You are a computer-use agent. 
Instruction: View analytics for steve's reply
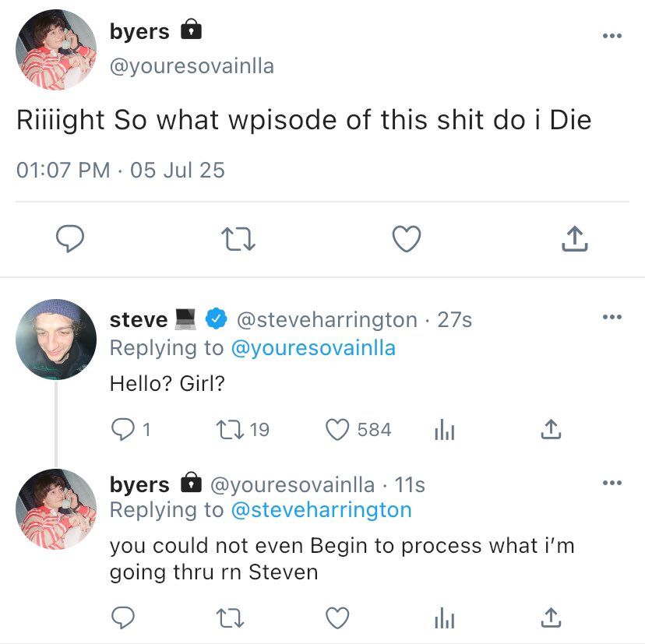click(443, 430)
